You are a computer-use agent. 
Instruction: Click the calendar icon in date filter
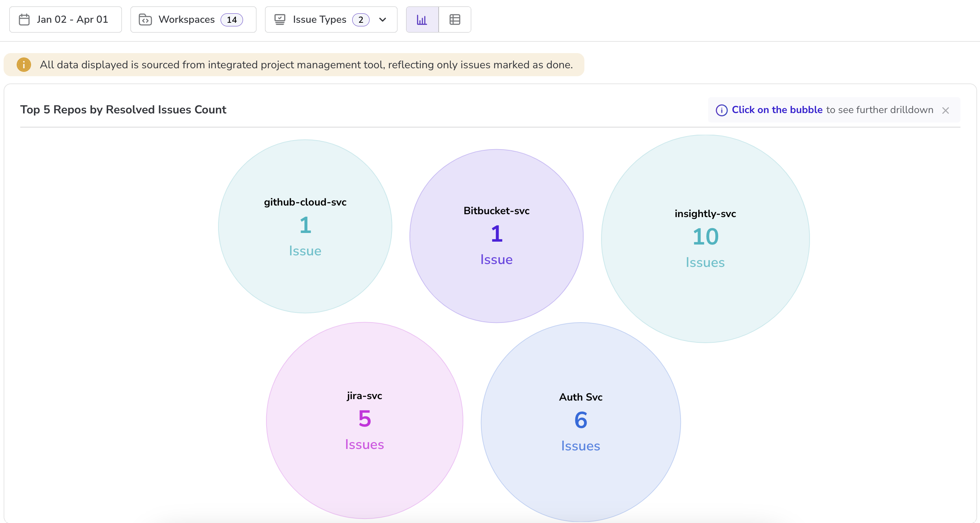click(x=24, y=20)
